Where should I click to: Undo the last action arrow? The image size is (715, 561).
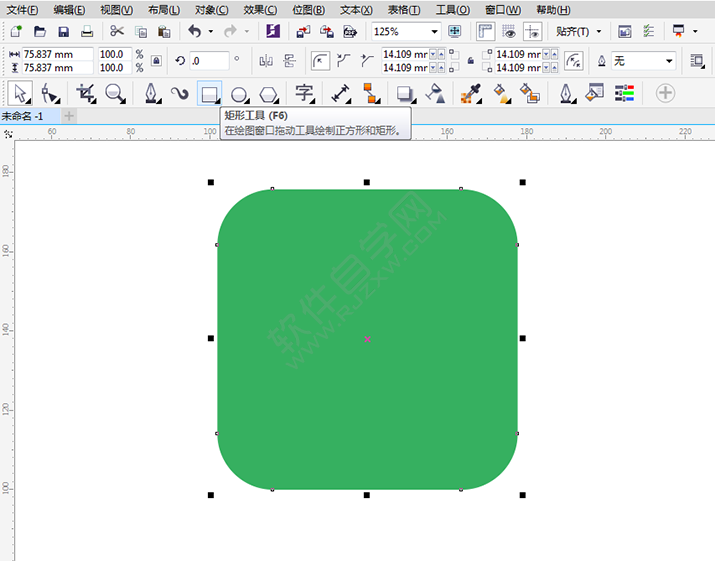click(x=195, y=31)
